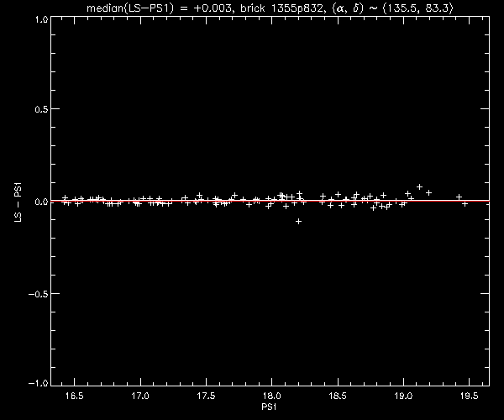Image resolution: width=504 pixels, height=420 pixels.
Task: Click the highest data point near 19.1
Action: [x=419, y=186]
